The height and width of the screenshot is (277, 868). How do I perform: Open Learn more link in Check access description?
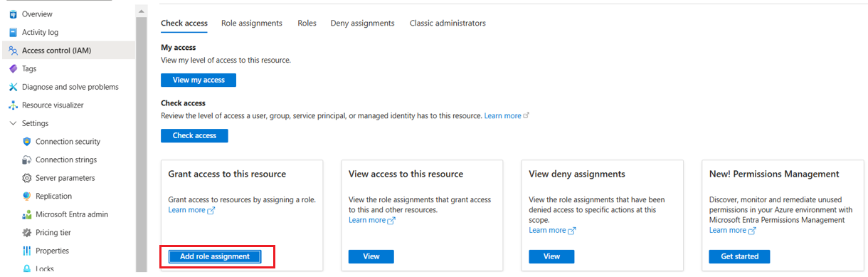[x=502, y=116]
